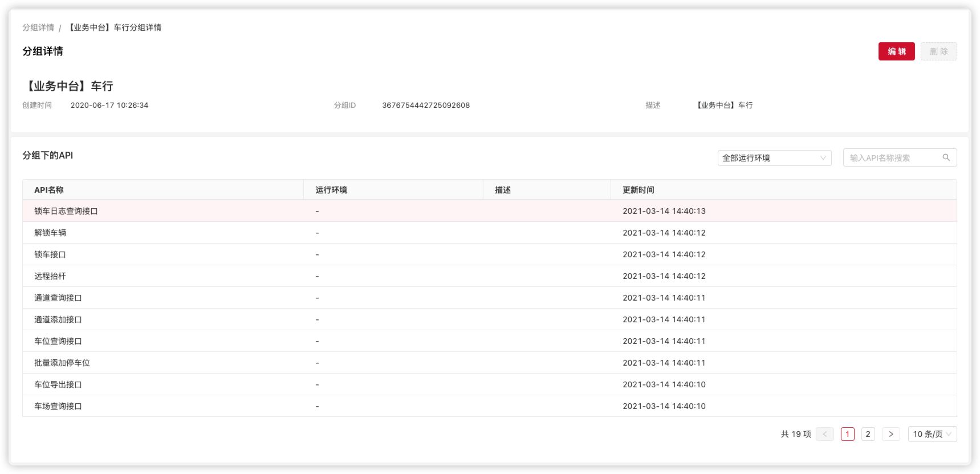Image resolution: width=980 pixels, height=474 pixels.
Task: Click the search magnifier icon
Action: point(946,158)
